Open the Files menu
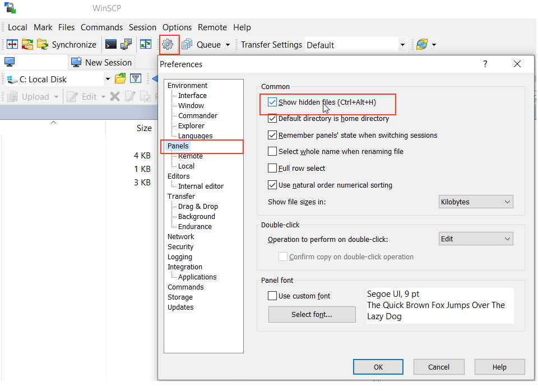 [66, 27]
